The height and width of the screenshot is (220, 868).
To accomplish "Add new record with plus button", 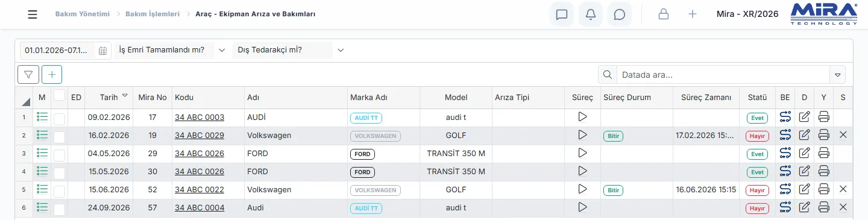I will coord(52,75).
